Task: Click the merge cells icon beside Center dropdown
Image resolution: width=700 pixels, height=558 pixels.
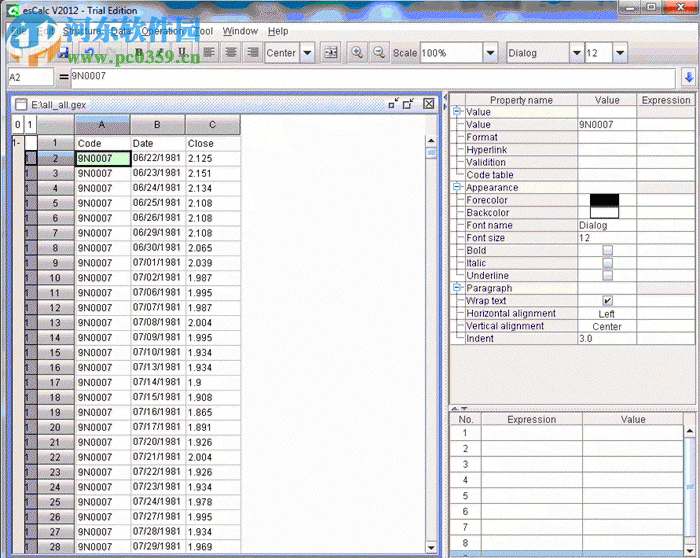Action: tap(331, 52)
